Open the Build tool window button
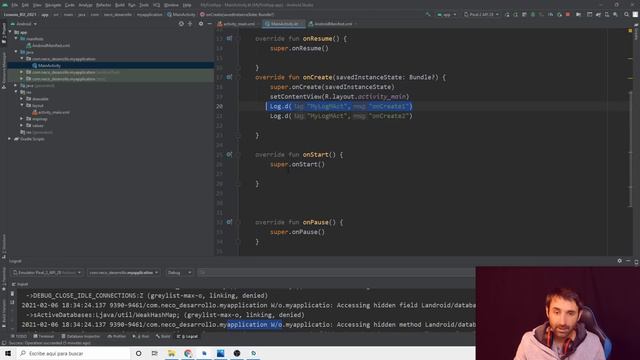The height and width of the screenshot is (360, 640). pos(163,336)
